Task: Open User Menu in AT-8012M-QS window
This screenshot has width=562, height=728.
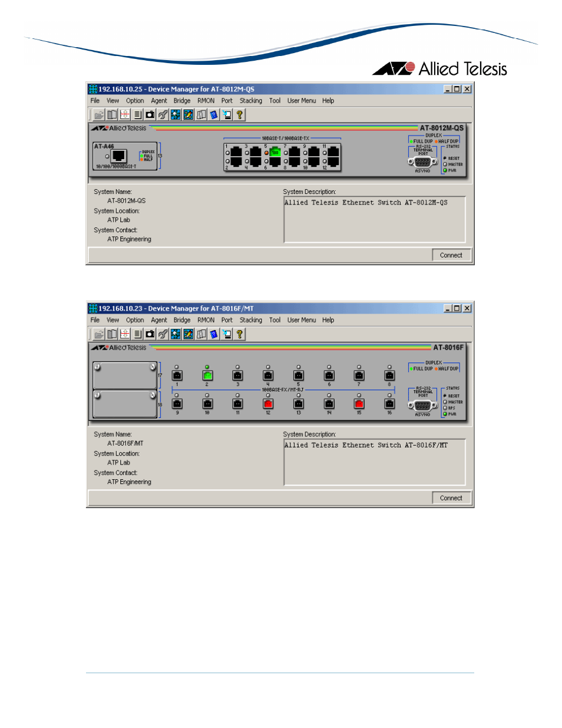Action: 302,101
